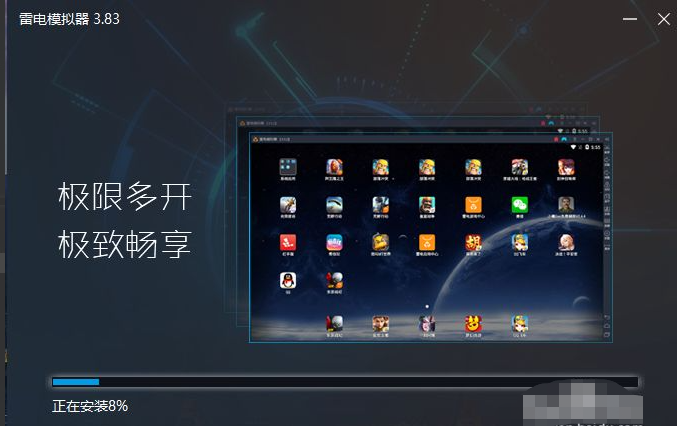Image resolution: width=677 pixels, height=426 pixels.
Task: Click the Clash Royale king icon
Action: tap(427, 204)
